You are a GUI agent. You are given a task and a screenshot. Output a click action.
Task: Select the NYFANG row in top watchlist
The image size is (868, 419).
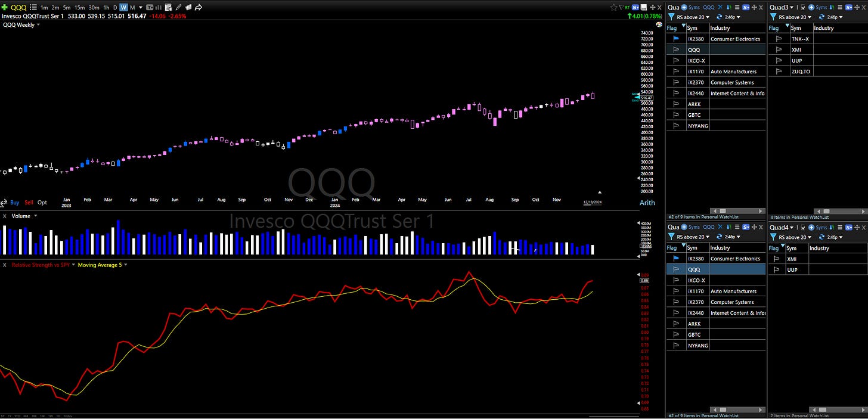715,126
